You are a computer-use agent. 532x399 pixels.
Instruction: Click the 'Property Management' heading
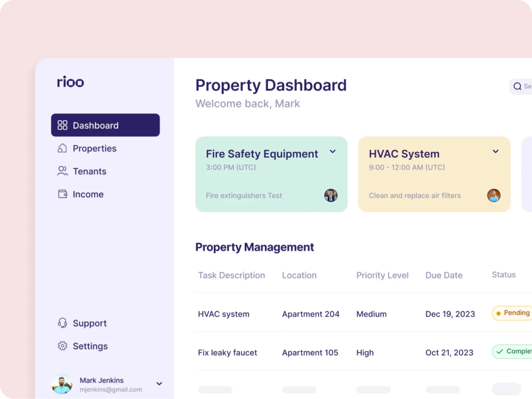(x=255, y=247)
